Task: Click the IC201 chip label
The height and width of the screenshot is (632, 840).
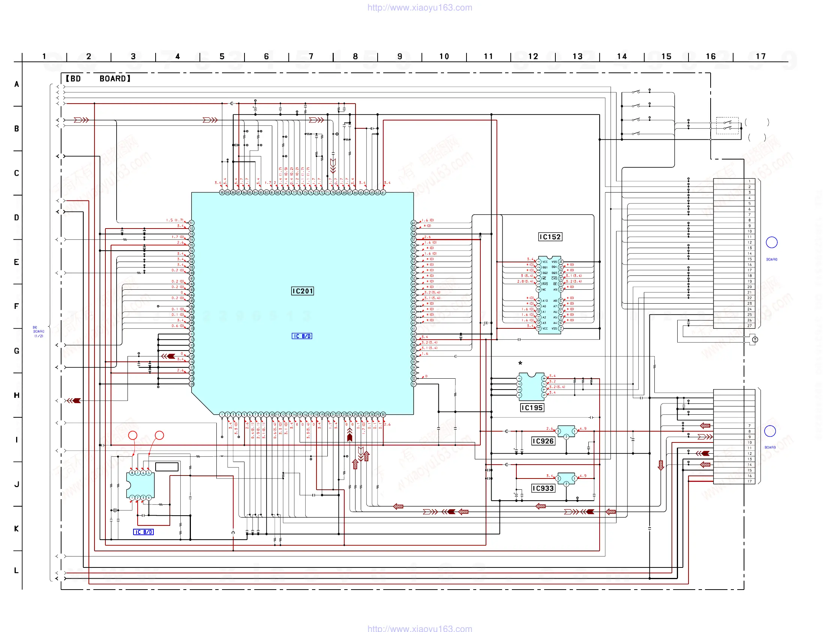Action: coord(302,291)
